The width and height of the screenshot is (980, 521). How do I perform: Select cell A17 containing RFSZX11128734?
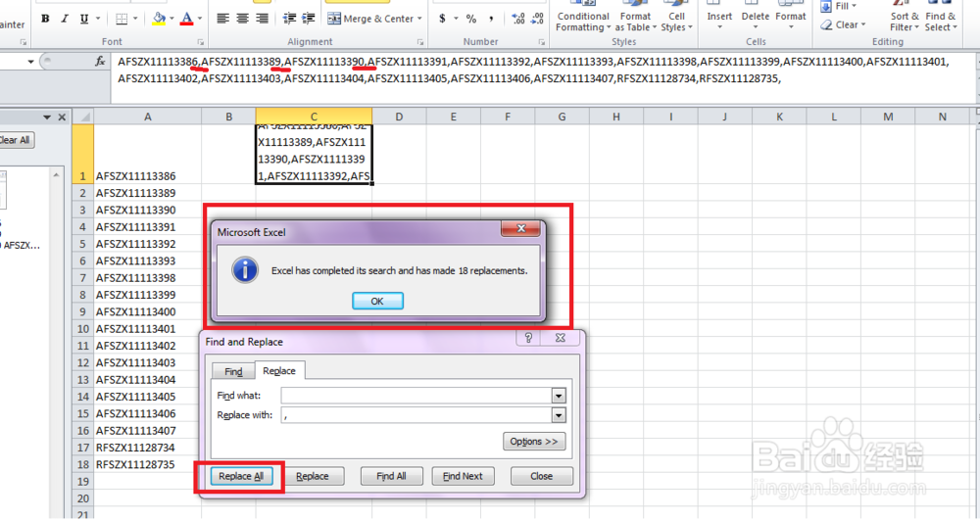[x=148, y=448]
